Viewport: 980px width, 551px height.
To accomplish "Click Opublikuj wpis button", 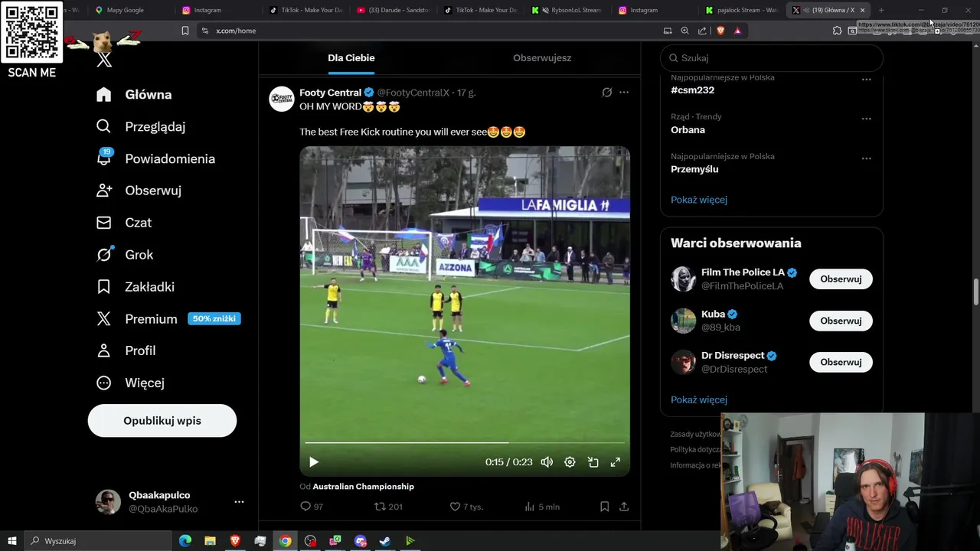I will pos(162,421).
